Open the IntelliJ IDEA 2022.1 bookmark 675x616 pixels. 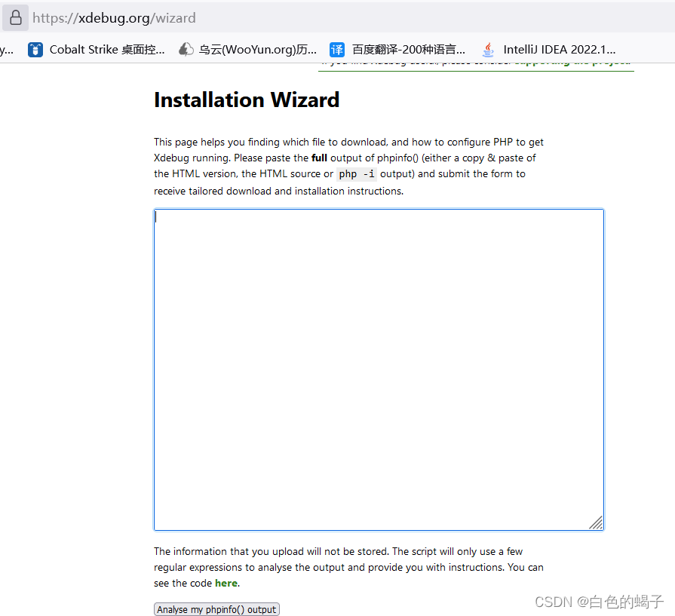click(x=549, y=50)
